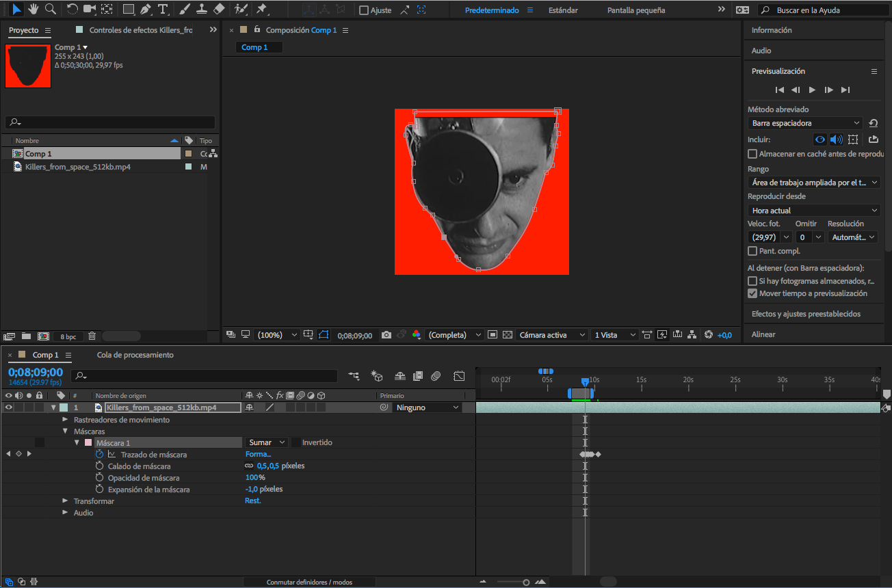Select the Pen tool
Screen dimensions: 892x588
[x=146, y=10]
